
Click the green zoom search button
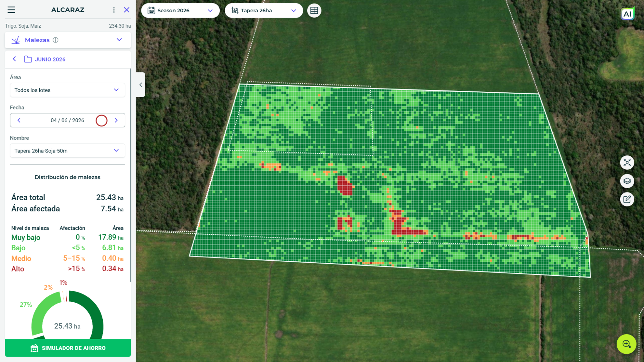[x=626, y=344]
